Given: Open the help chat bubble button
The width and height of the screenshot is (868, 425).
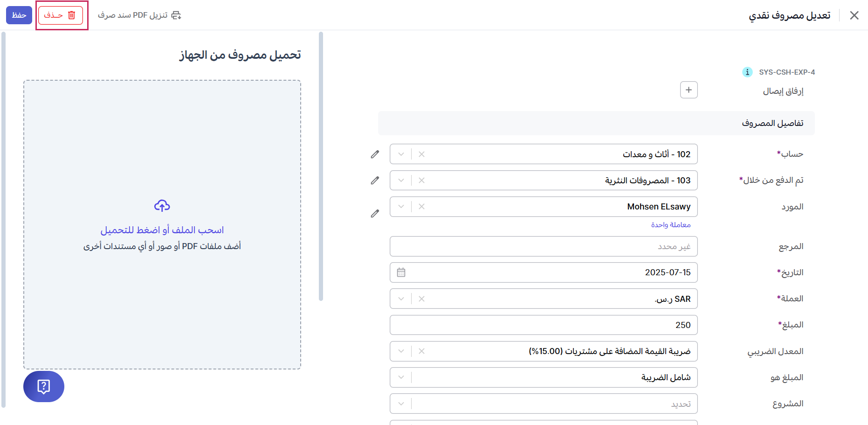Looking at the screenshot, I should (x=44, y=386).
